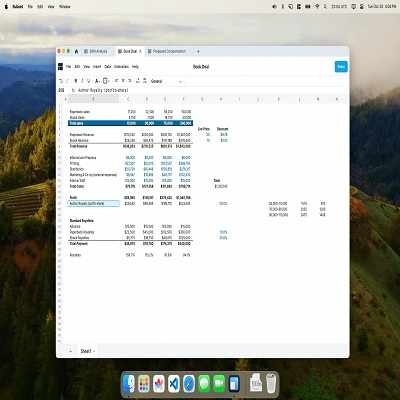
Task: Add a new sheet with plus button
Action: tap(70, 351)
